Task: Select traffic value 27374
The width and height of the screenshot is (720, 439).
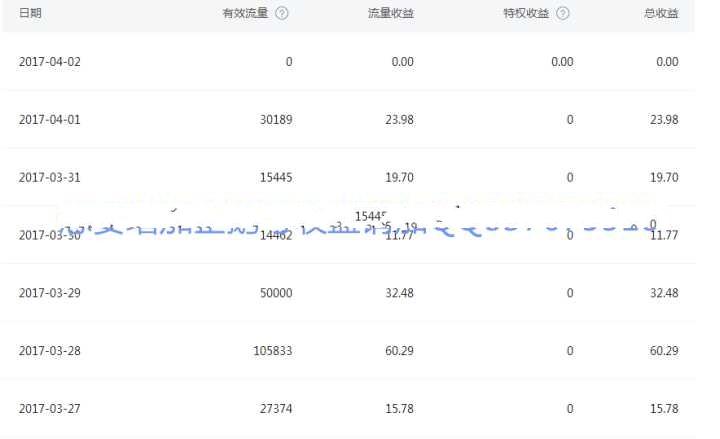Action: point(276,409)
